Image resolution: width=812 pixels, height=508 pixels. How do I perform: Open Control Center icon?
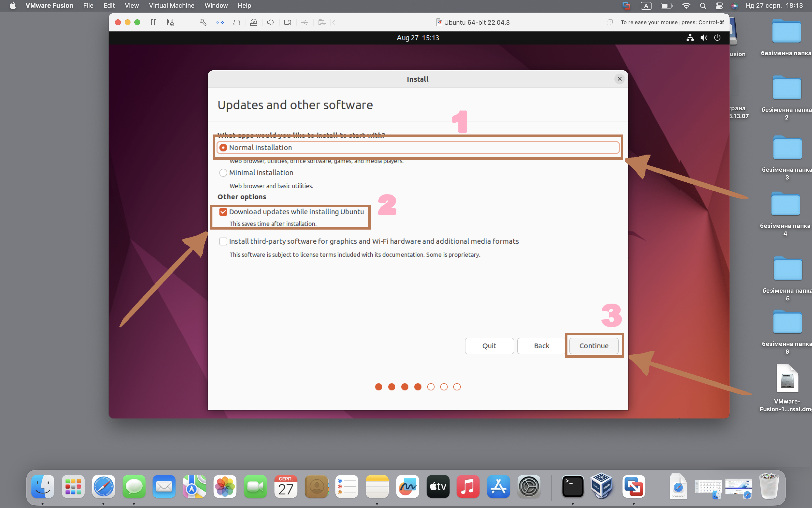(719, 6)
